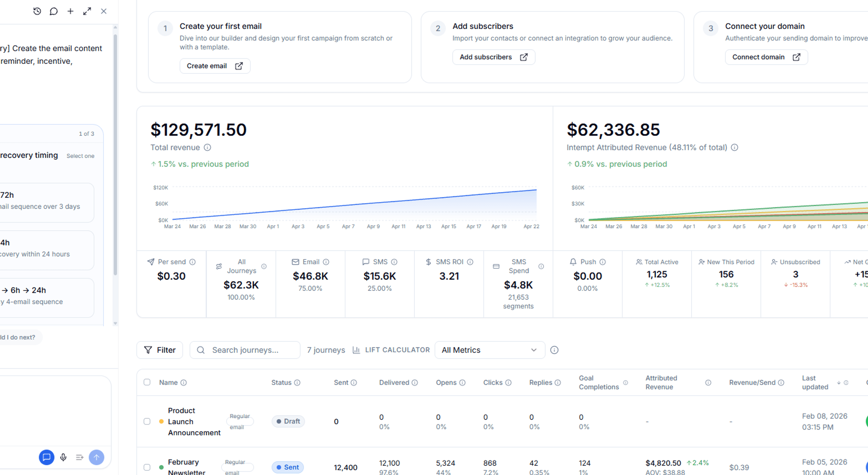Select the February Newsletter row checkbox
This screenshot has height=475, width=868.
(147, 467)
